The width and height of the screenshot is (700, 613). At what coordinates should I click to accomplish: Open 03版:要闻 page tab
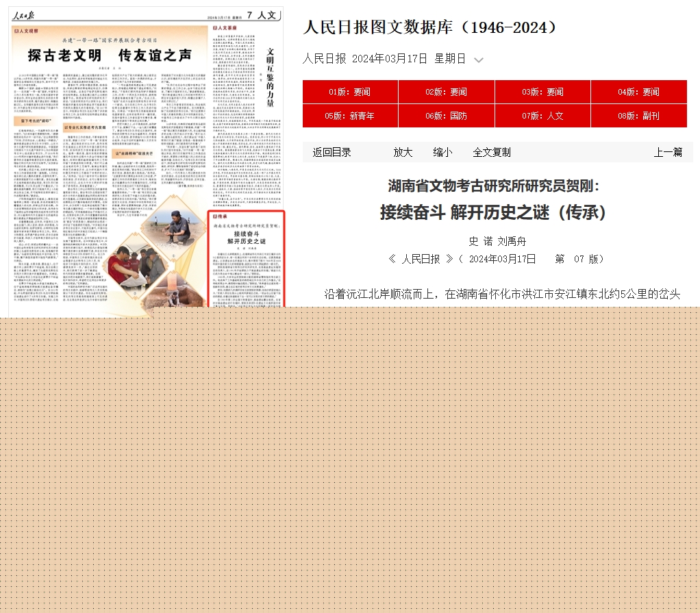(x=543, y=92)
